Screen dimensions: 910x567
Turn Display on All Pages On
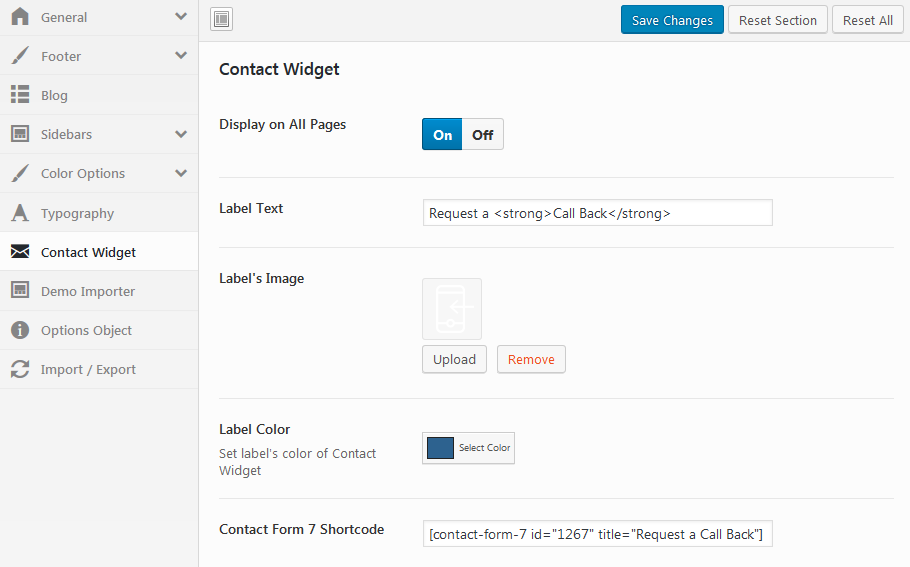442,135
